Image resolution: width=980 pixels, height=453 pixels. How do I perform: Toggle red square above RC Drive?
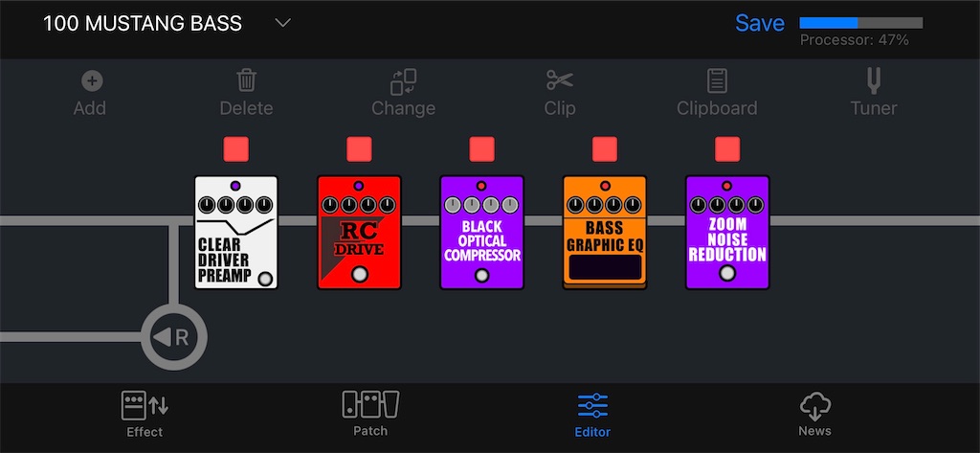[360, 149]
